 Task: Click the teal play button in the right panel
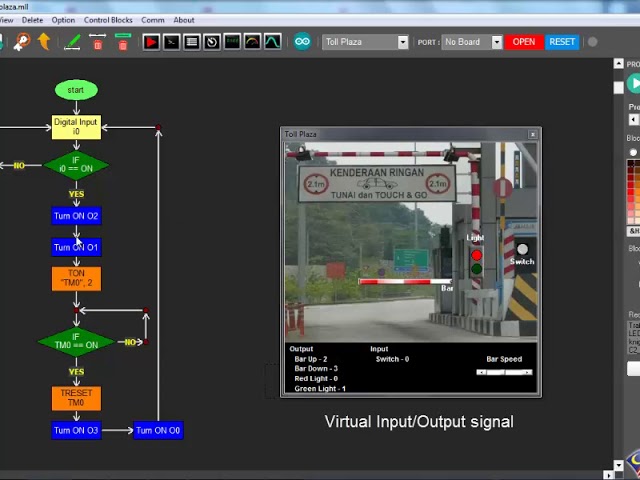(x=635, y=83)
